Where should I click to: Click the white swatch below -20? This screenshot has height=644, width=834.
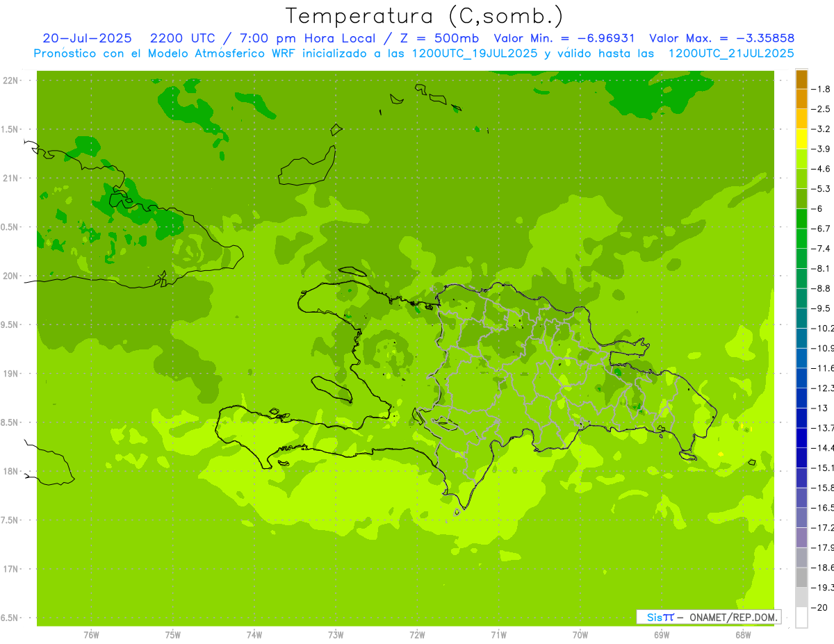tap(801, 618)
